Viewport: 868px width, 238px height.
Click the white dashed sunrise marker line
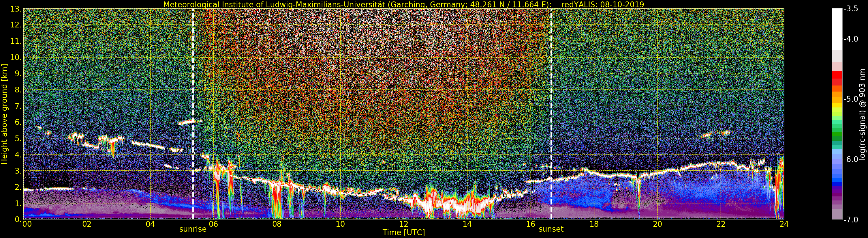pyautogui.click(x=193, y=114)
